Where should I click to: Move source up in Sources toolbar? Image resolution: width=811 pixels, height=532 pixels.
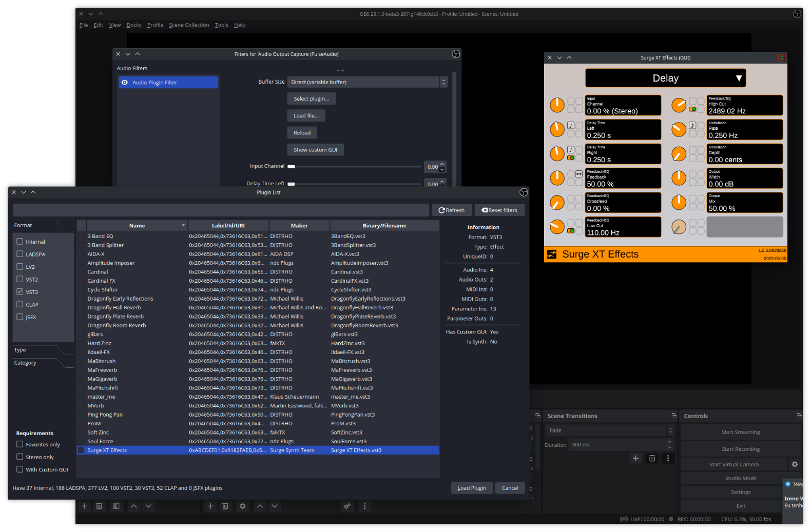[260, 506]
